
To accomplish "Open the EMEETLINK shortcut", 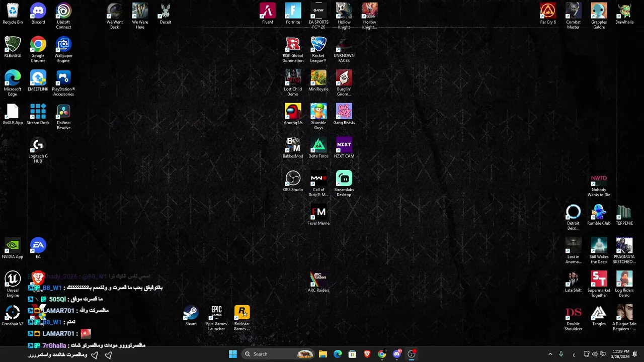I will [38, 81].
